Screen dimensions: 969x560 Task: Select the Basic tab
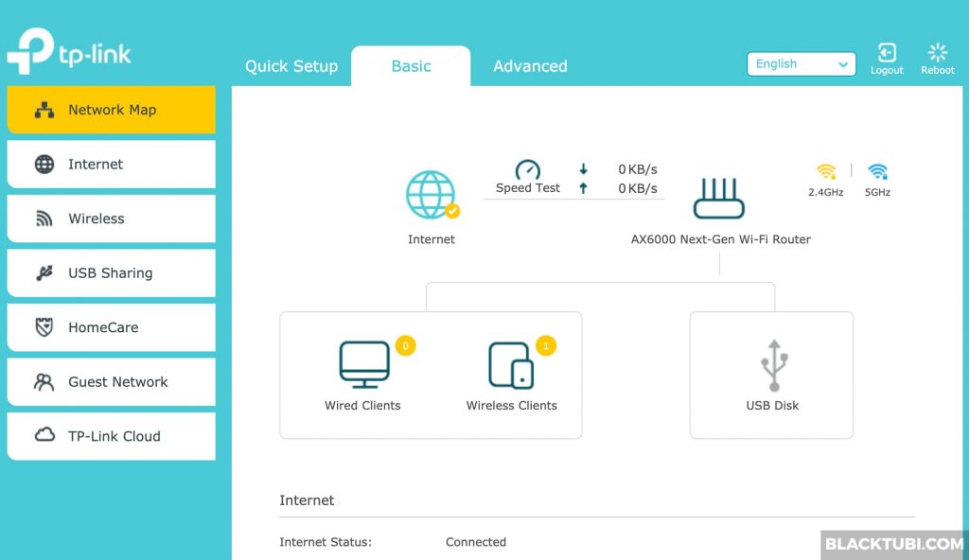tap(411, 66)
